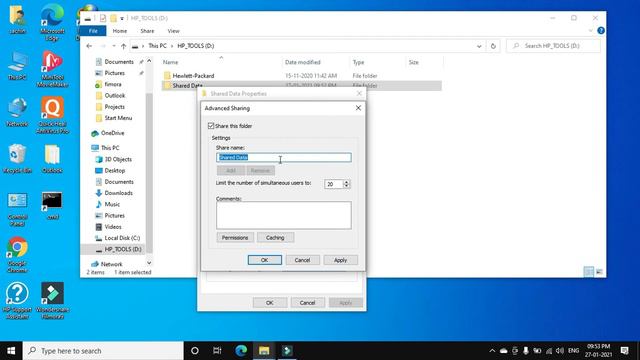Go up one folder level
Screen dimensions: 640x360
point(123,46)
